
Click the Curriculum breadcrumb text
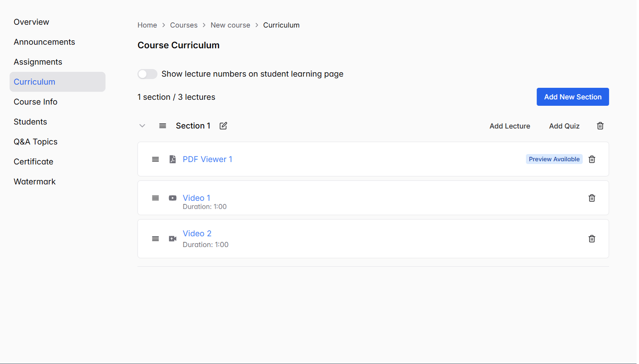click(x=281, y=25)
